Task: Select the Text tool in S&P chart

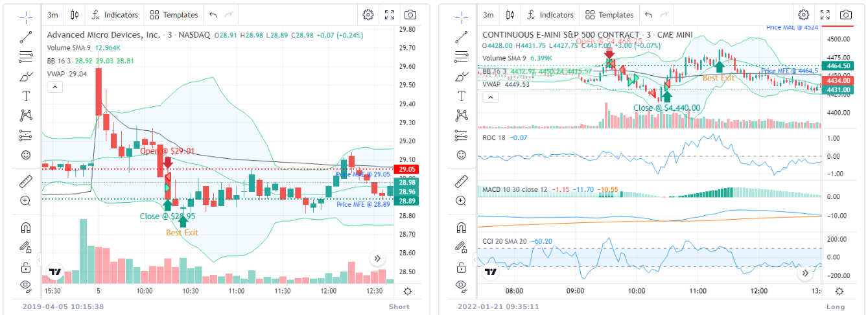Action: coord(462,96)
